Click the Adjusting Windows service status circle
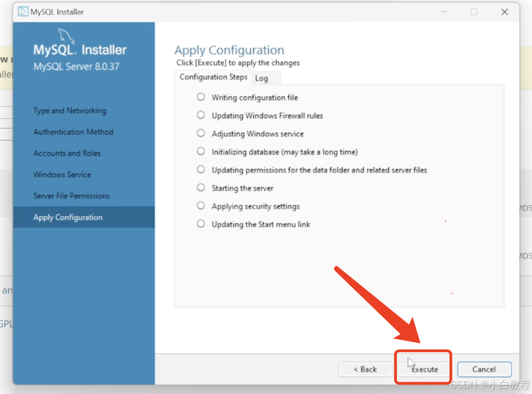The image size is (532, 394). point(201,133)
